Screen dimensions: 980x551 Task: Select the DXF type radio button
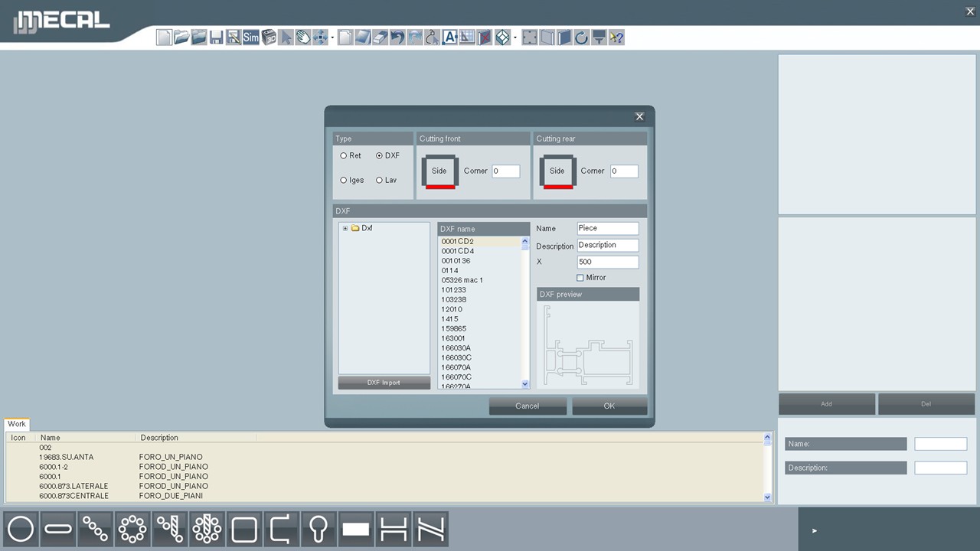tap(379, 156)
